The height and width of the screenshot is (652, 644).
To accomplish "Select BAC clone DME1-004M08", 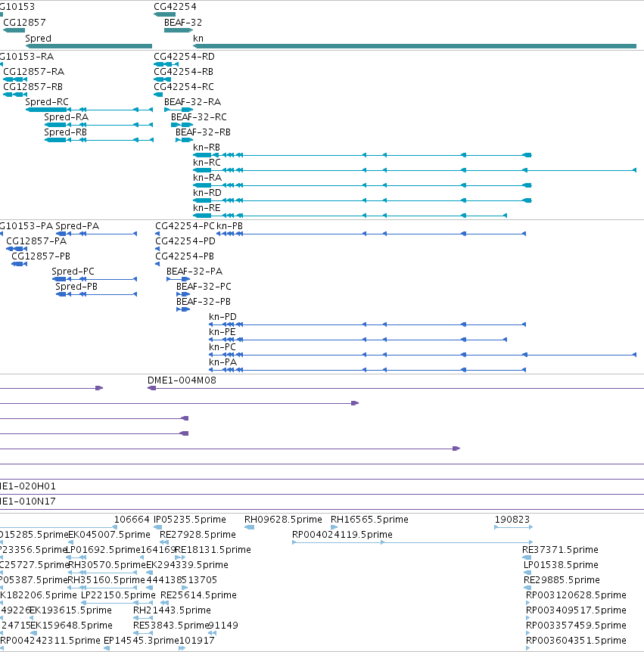I will pos(396,388).
